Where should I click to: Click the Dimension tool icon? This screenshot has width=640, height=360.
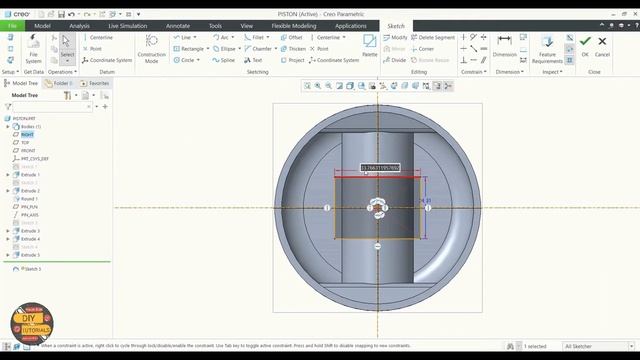tap(504, 45)
